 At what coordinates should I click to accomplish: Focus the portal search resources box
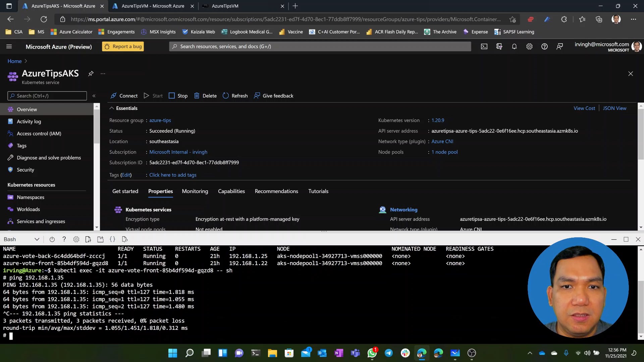pyautogui.click(x=320, y=47)
